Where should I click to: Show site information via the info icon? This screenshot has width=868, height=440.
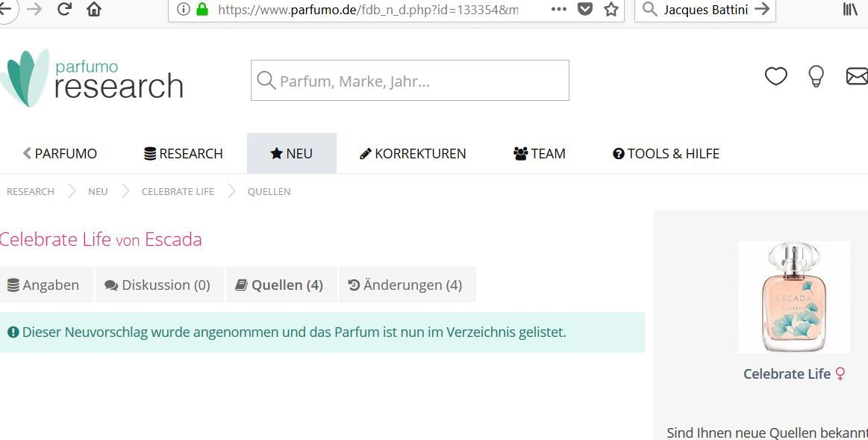184,9
